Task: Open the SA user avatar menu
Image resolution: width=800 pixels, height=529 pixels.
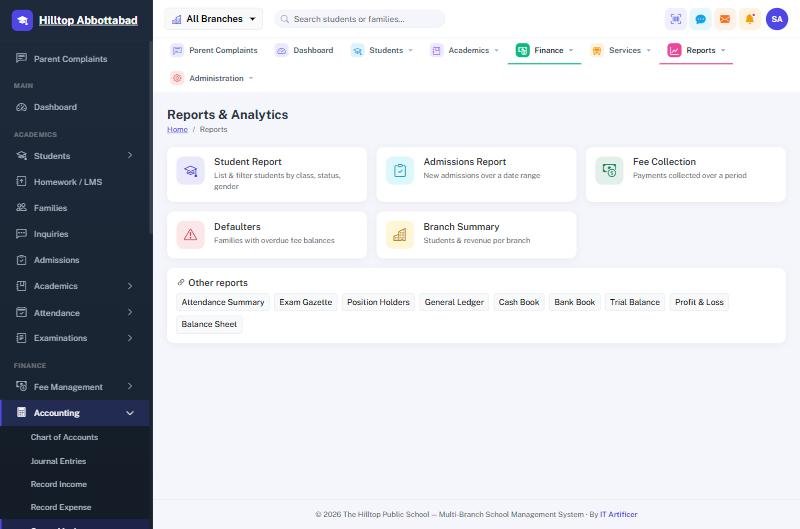Action: [x=777, y=19]
